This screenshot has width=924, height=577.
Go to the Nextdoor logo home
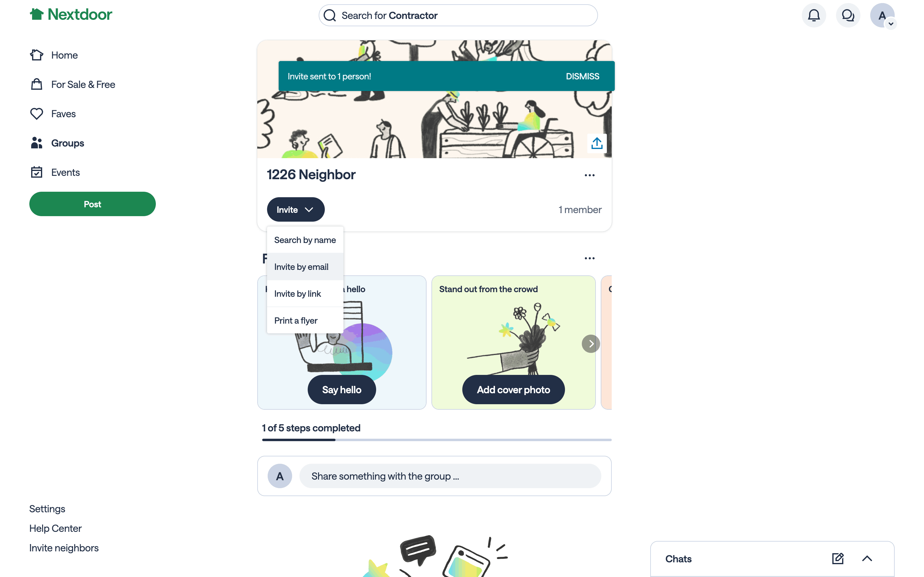(x=71, y=15)
